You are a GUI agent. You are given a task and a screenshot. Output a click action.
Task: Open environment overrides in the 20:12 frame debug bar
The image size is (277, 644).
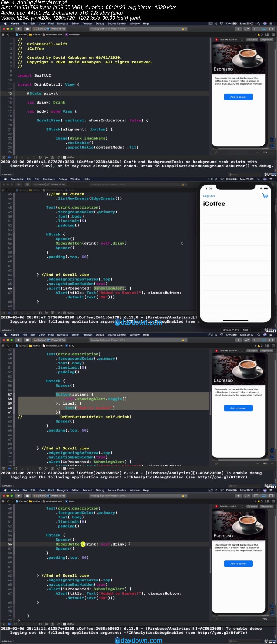tap(52, 468)
